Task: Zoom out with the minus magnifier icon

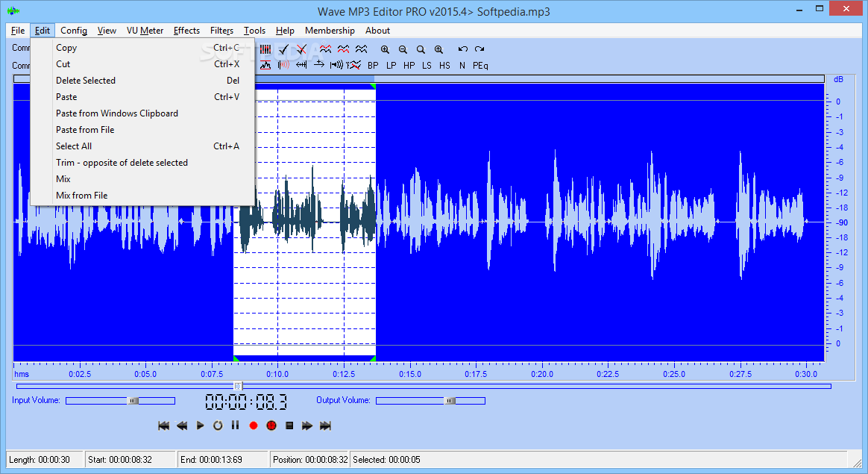Action: pos(403,49)
